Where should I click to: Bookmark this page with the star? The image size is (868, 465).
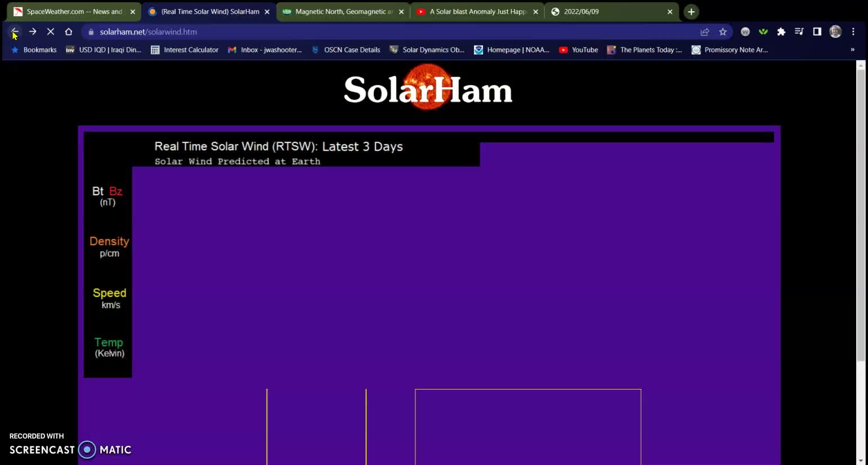point(723,32)
